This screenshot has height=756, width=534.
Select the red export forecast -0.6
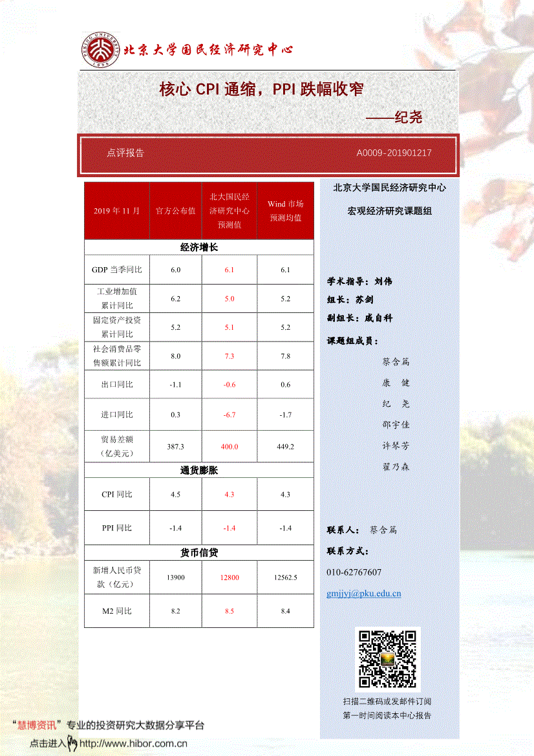(230, 385)
